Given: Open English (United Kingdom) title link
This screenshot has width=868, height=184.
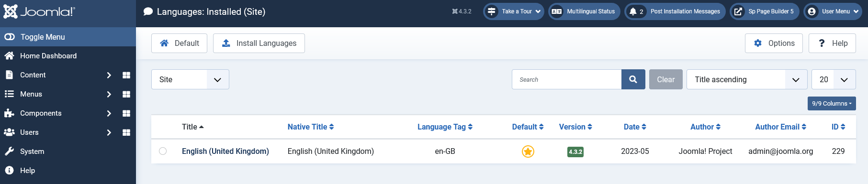Looking at the screenshot, I should click(225, 151).
